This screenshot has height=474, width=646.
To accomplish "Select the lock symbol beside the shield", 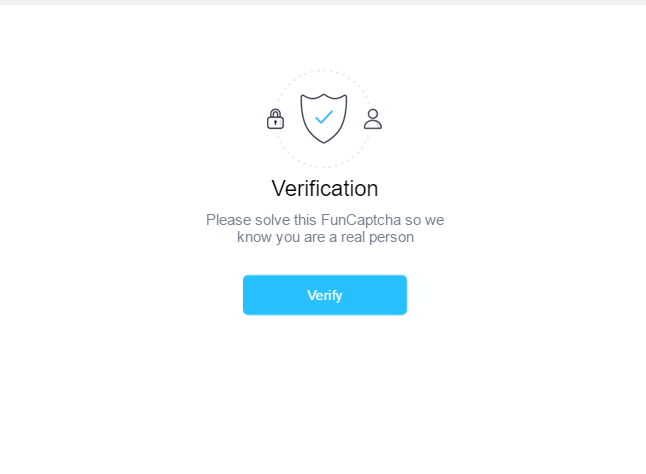I will [275, 119].
